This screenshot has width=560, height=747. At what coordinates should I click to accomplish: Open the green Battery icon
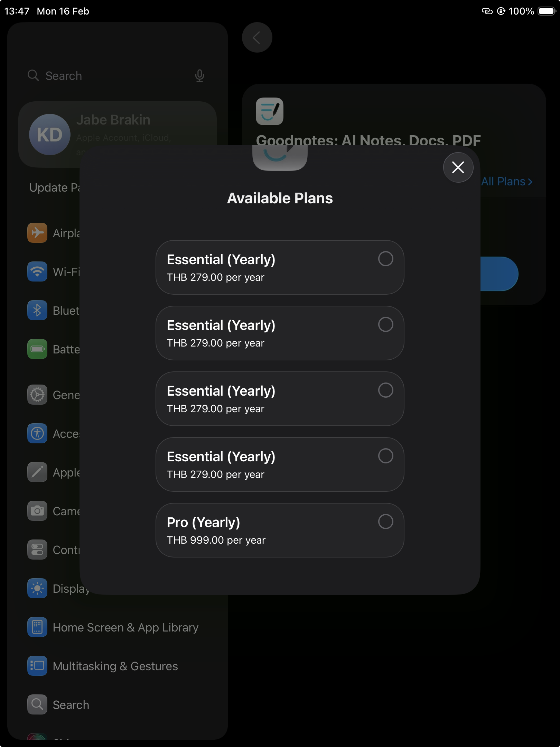point(37,349)
